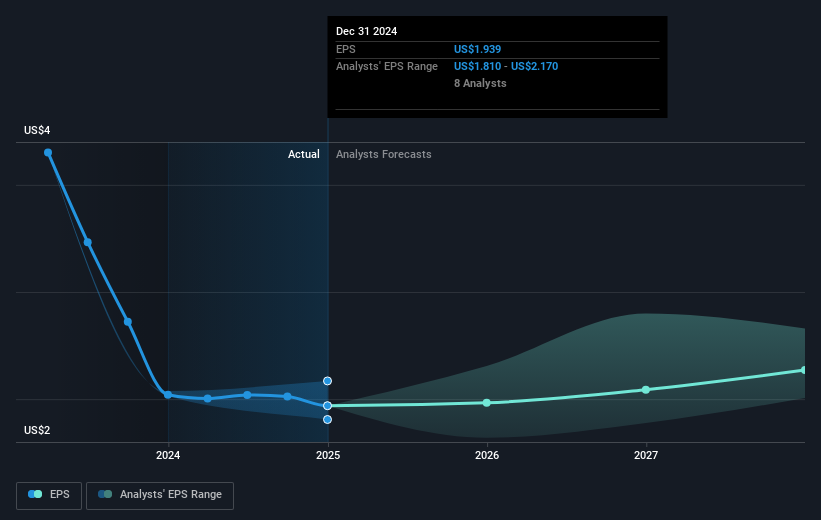The width and height of the screenshot is (821, 520).
Task: Toggle the EPS legend button
Action: (49, 495)
